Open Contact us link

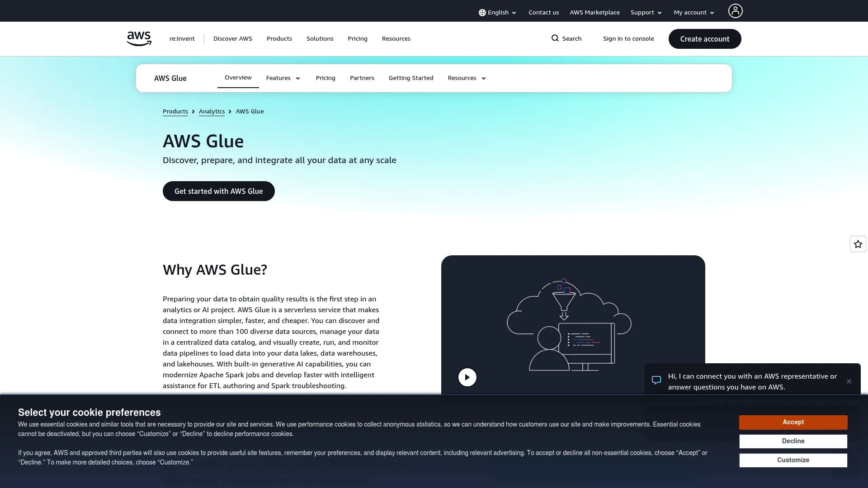coord(543,13)
